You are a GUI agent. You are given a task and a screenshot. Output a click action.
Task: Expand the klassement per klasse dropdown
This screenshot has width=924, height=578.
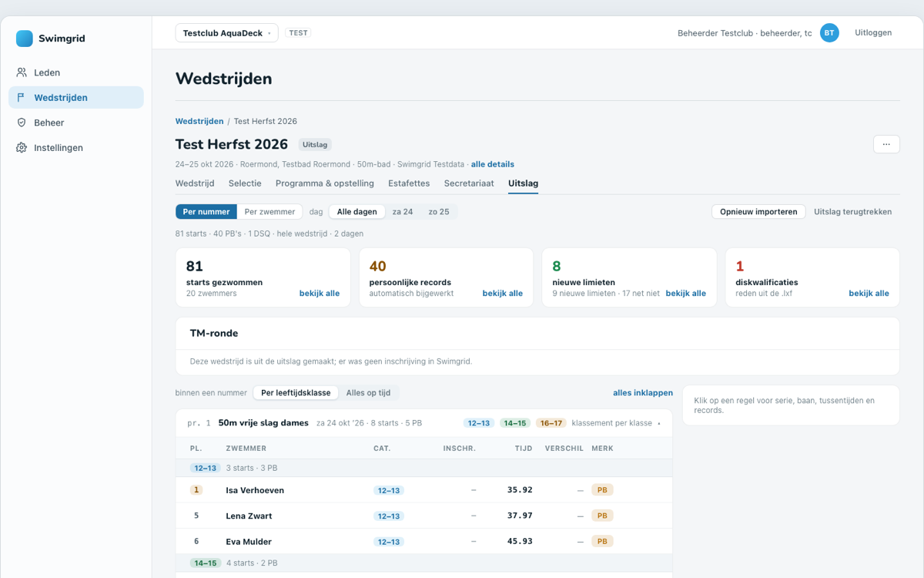(615, 423)
